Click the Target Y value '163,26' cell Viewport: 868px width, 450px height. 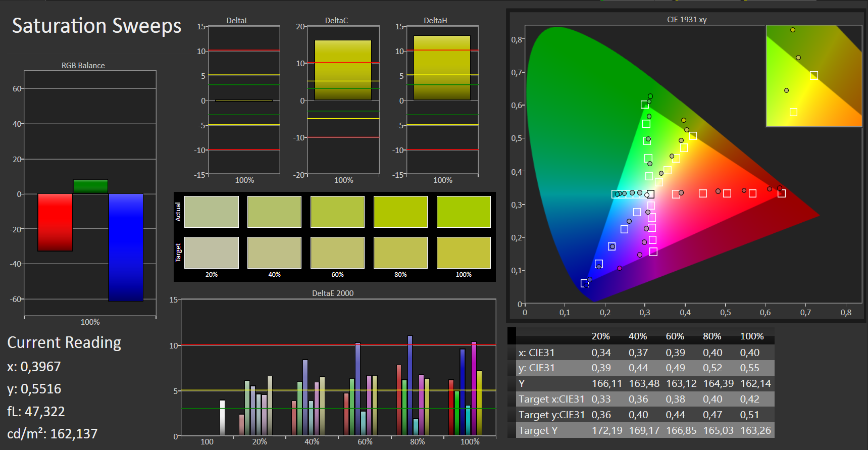755,430
